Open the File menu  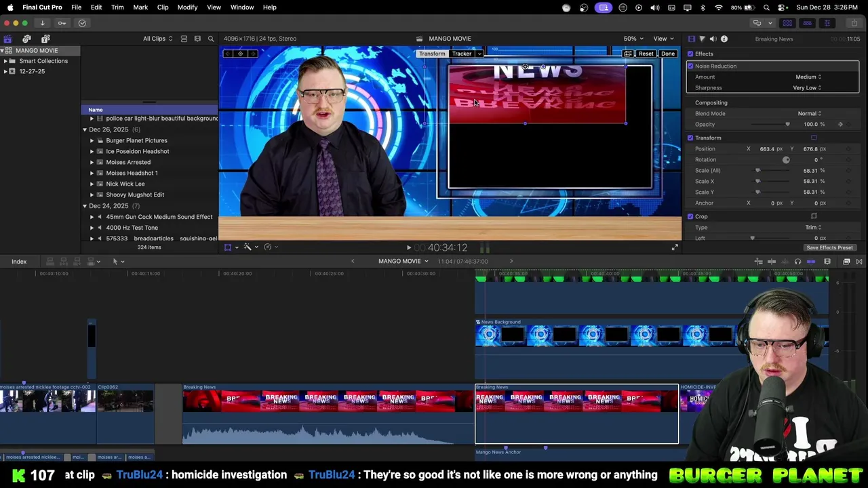pos(77,7)
